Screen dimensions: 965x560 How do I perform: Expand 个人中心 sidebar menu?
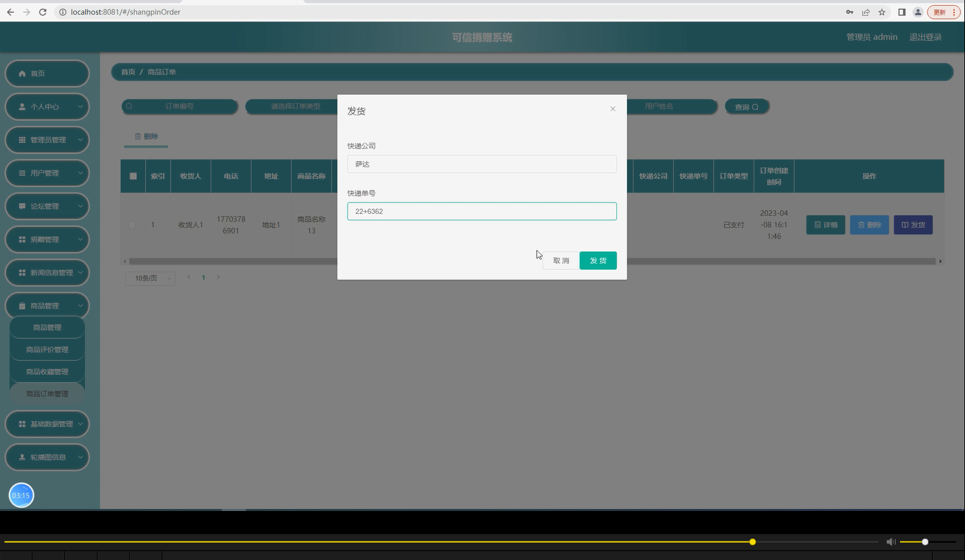click(x=47, y=106)
